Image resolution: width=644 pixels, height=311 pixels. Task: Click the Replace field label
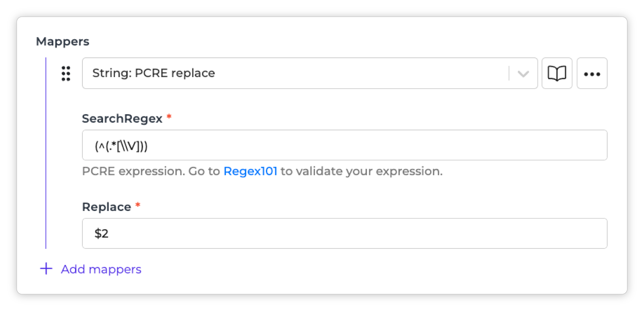point(106,207)
